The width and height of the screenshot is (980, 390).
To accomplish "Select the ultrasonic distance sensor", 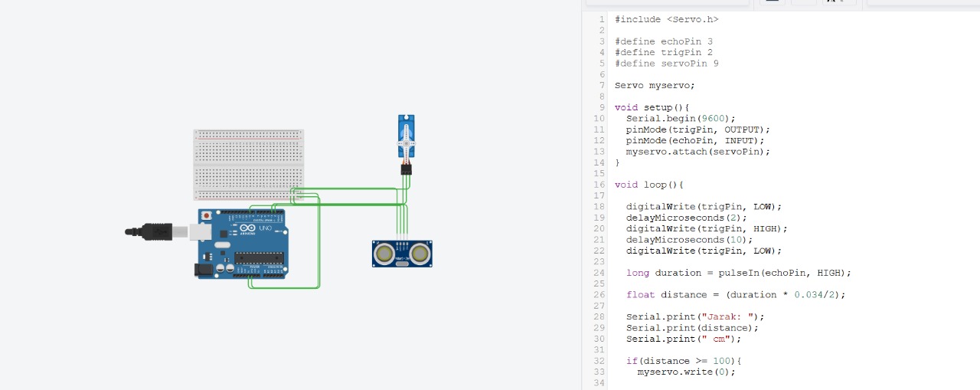I will point(402,254).
